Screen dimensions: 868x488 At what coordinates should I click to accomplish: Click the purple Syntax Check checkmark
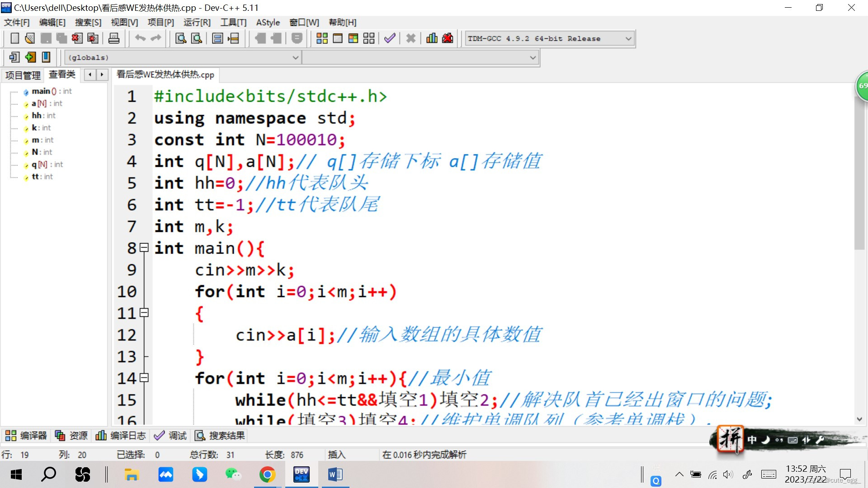tap(390, 38)
